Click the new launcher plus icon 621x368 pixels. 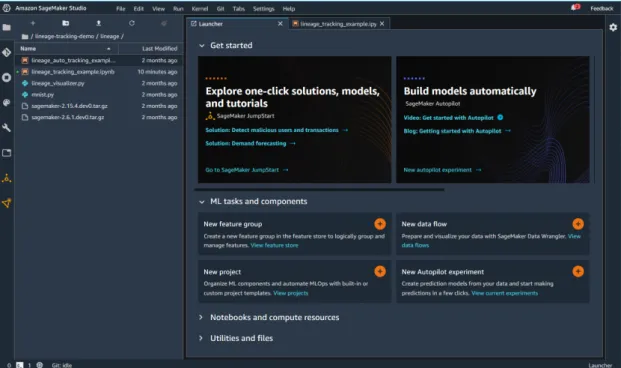coord(33,23)
